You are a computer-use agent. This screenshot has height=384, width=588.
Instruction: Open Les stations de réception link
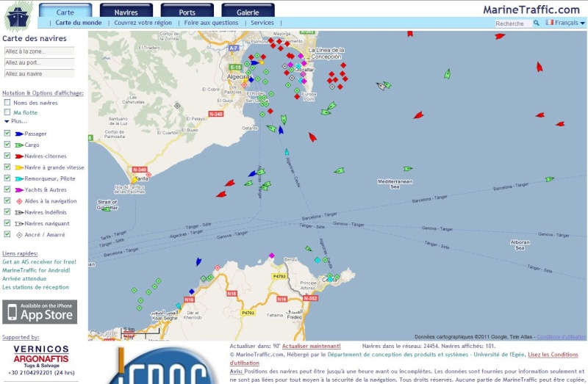coord(35,287)
